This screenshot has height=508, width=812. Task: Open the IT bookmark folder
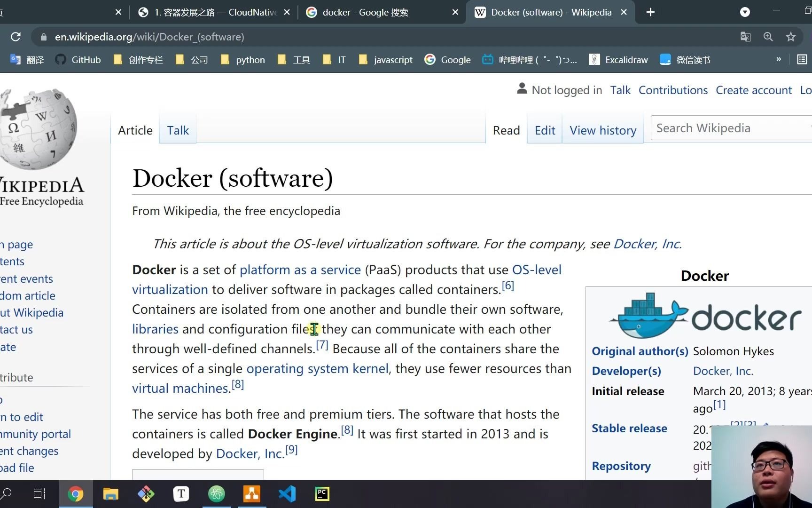point(334,60)
